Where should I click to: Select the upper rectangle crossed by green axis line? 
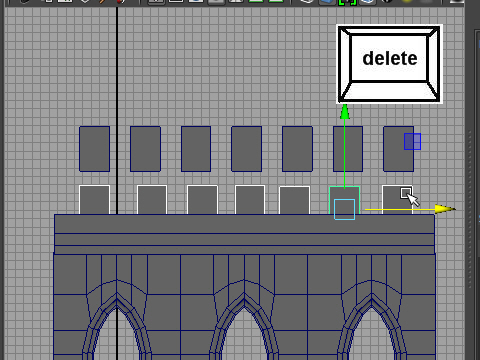[348, 149]
